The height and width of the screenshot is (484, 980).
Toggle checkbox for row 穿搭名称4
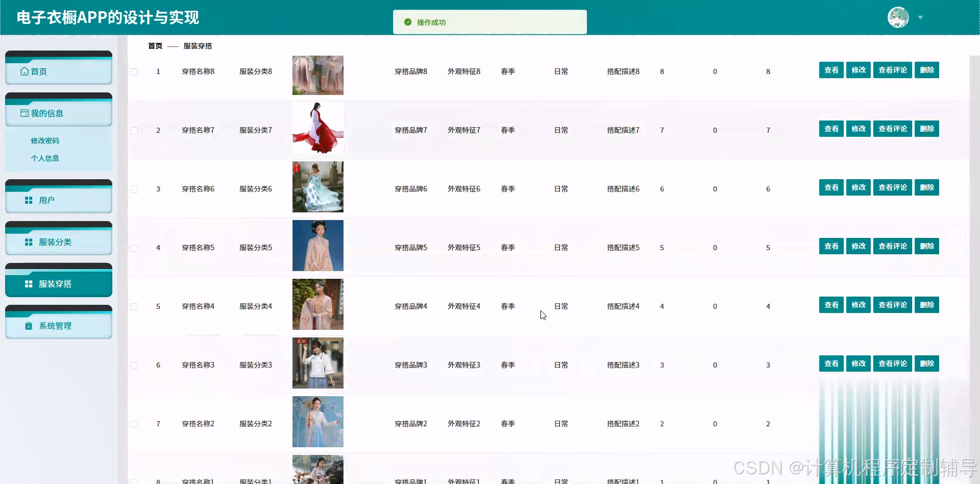coord(134,307)
